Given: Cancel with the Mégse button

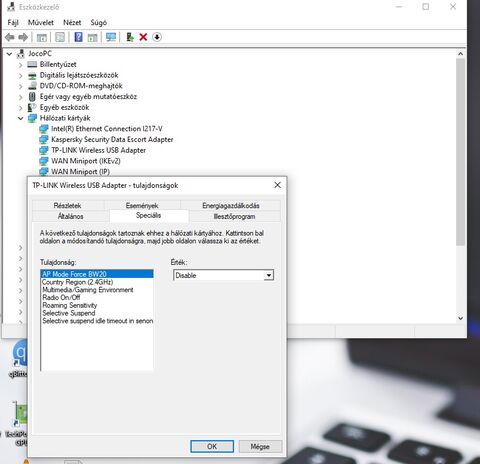Looking at the screenshot, I should [260, 446].
